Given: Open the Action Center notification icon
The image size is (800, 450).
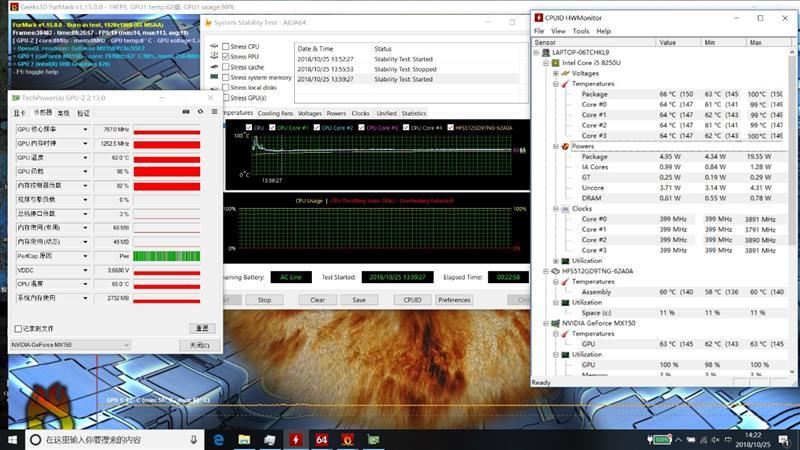Looking at the screenshot, I should (783, 439).
